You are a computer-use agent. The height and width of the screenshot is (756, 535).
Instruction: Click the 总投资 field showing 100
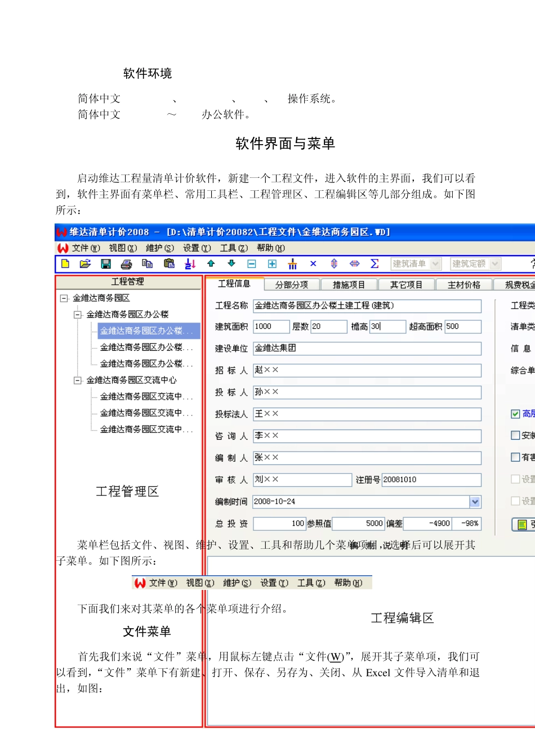pyautogui.click(x=280, y=524)
